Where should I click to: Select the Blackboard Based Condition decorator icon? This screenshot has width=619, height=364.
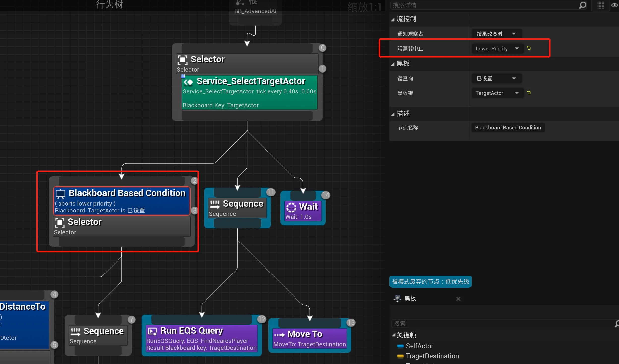coord(60,194)
